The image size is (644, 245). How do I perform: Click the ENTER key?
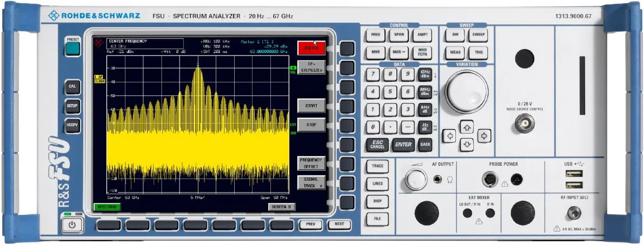403,145
